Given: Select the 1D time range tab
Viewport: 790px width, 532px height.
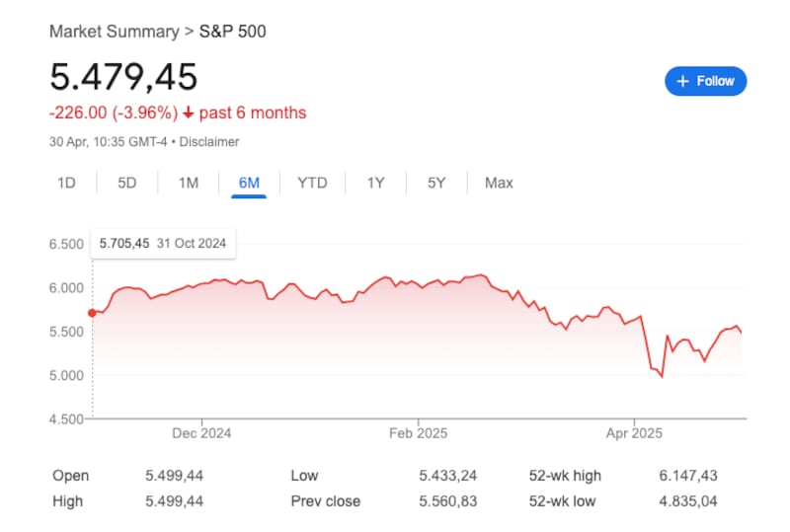Looking at the screenshot, I should 66,183.
